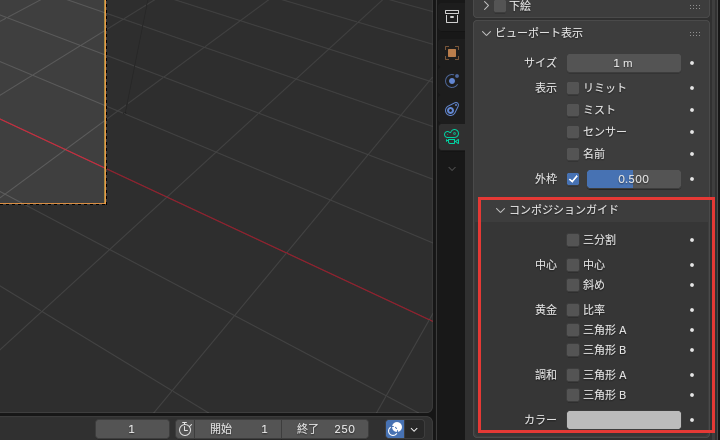Collapse the コンポジションガイド subpanel
Viewport: 720px width, 440px height.
point(500,210)
